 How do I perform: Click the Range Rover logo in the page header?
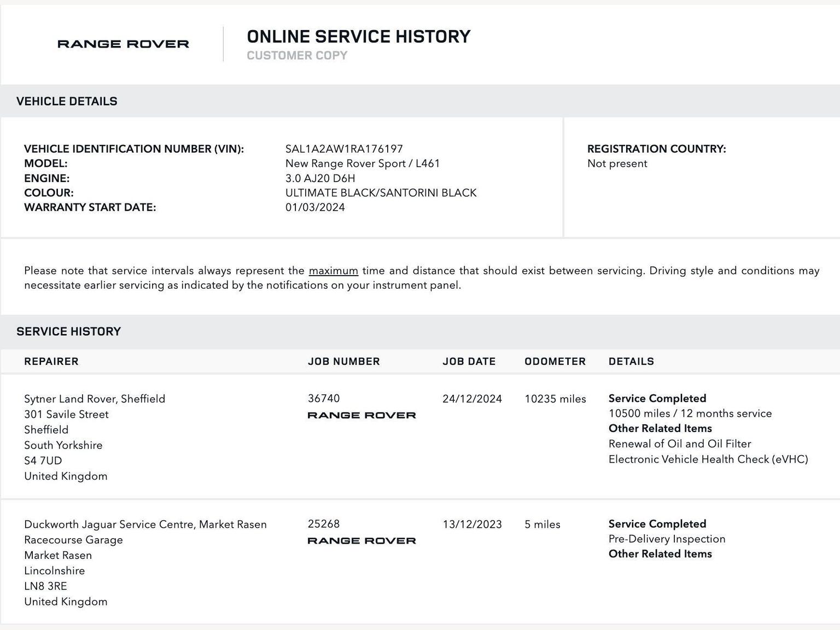tap(123, 44)
